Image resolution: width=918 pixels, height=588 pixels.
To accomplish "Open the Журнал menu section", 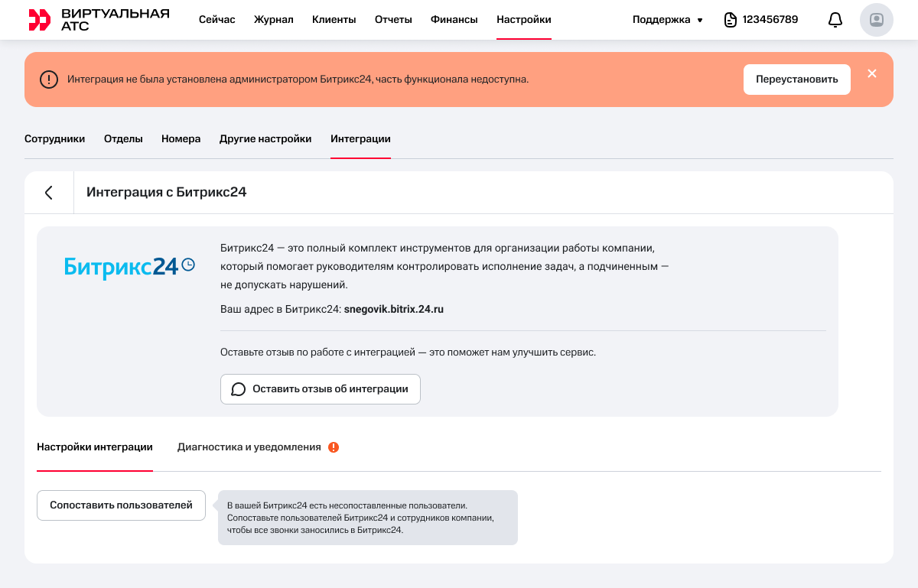I will click(x=273, y=20).
